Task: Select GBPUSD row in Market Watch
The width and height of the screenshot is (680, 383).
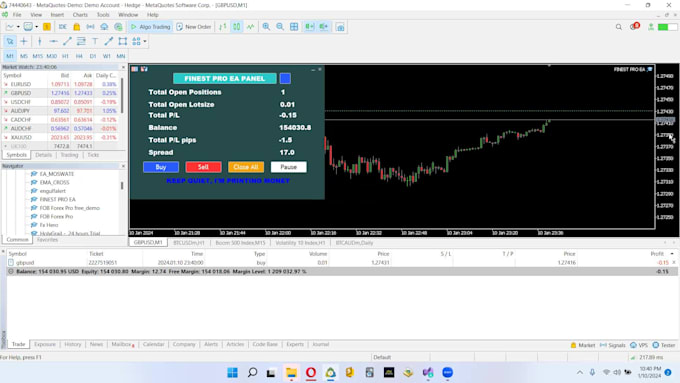Action: (x=61, y=93)
